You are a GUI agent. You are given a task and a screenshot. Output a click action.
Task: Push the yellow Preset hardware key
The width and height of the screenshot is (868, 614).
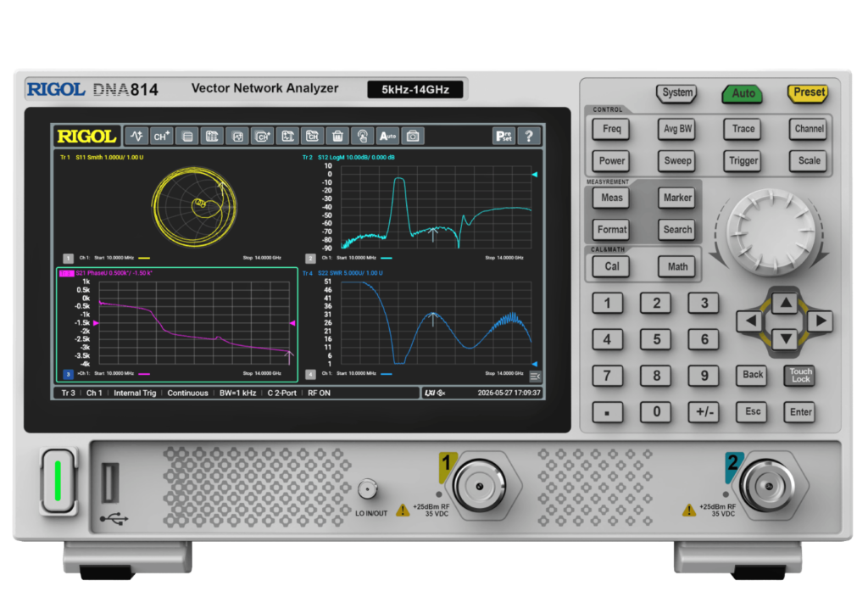[809, 92]
